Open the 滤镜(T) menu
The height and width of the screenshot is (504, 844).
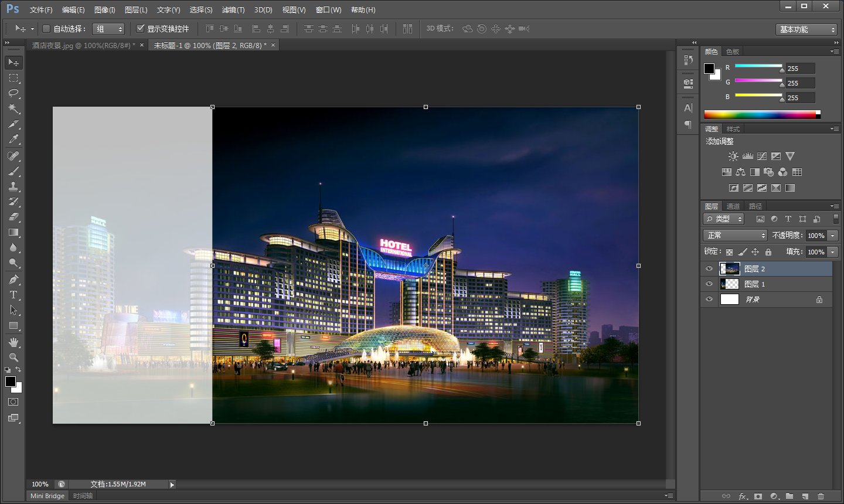coord(233,10)
